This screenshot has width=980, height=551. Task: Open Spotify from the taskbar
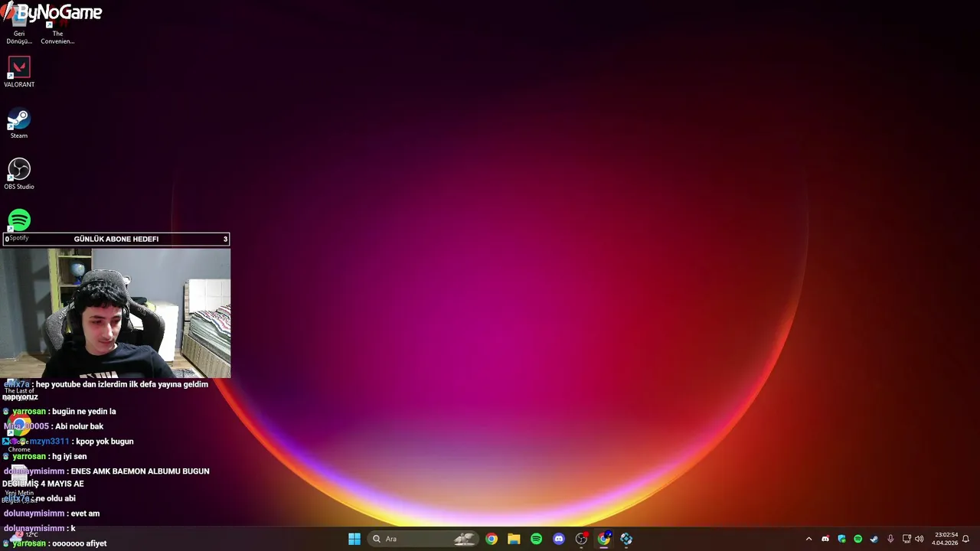[536, 539]
